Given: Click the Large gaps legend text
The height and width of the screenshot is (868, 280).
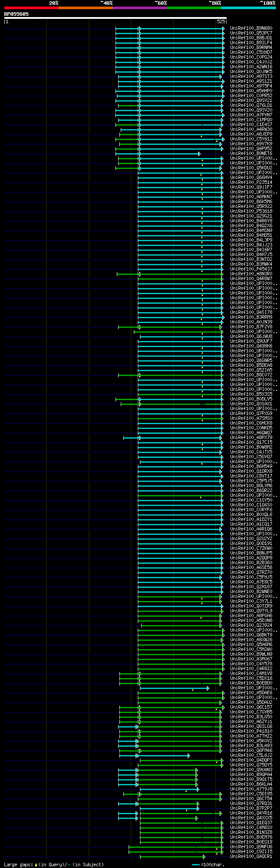Looking at the screenshot, I should [x=54, y=864].
